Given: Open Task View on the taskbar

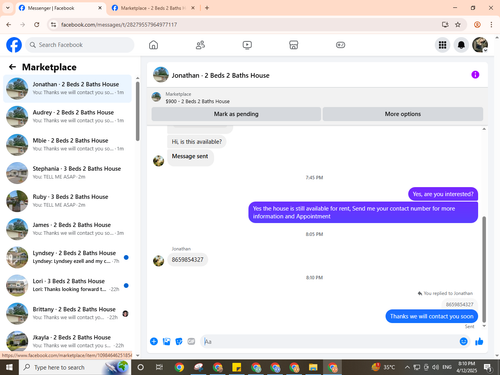Looking at the screenshot, I should tap(159, 367).
